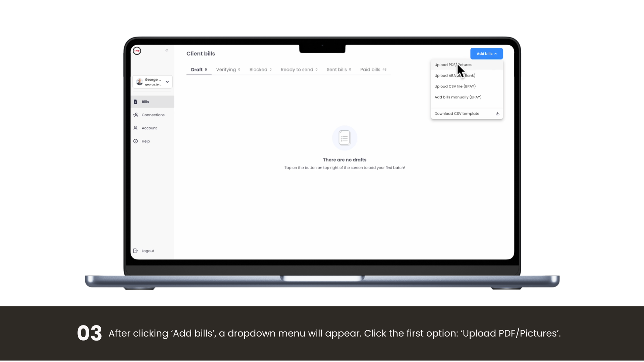This screenshot has height=362, width=644.
Task: Collapse the Add bills dropdown button
Action: [x=486, y=54]
